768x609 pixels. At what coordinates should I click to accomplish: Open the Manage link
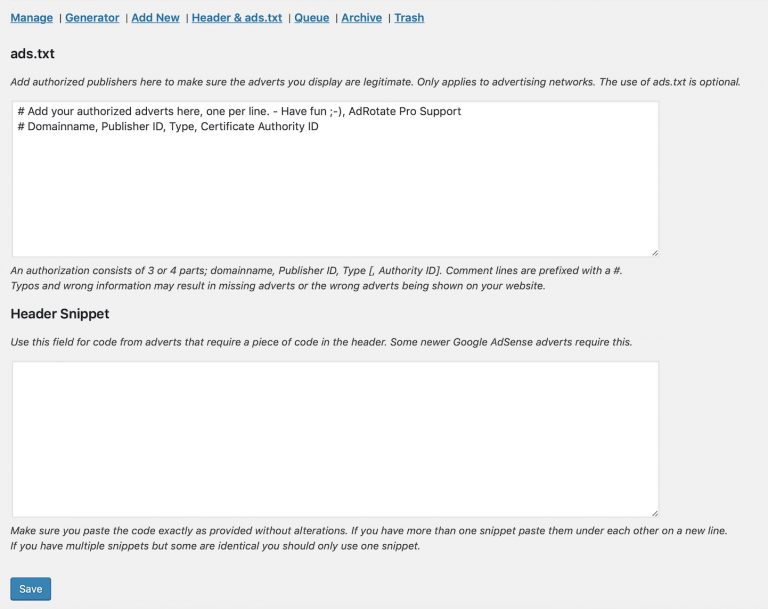click(x=31, y=18)
